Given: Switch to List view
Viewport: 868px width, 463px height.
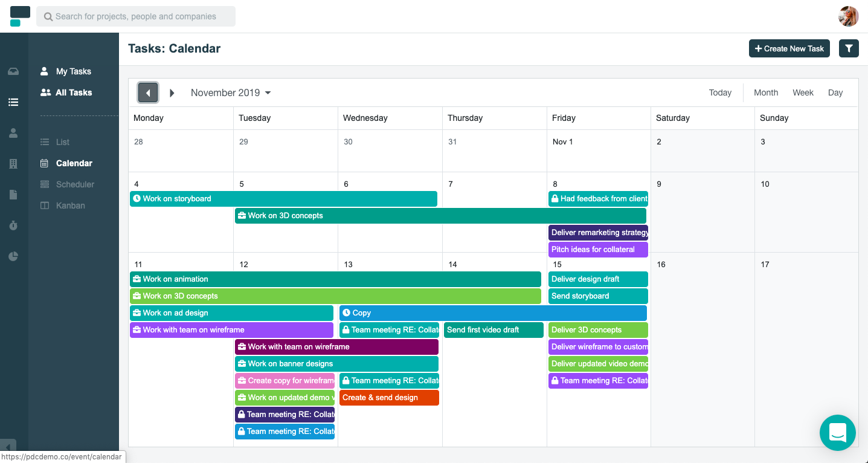Looking at the screenshot, I should point(63,142).
